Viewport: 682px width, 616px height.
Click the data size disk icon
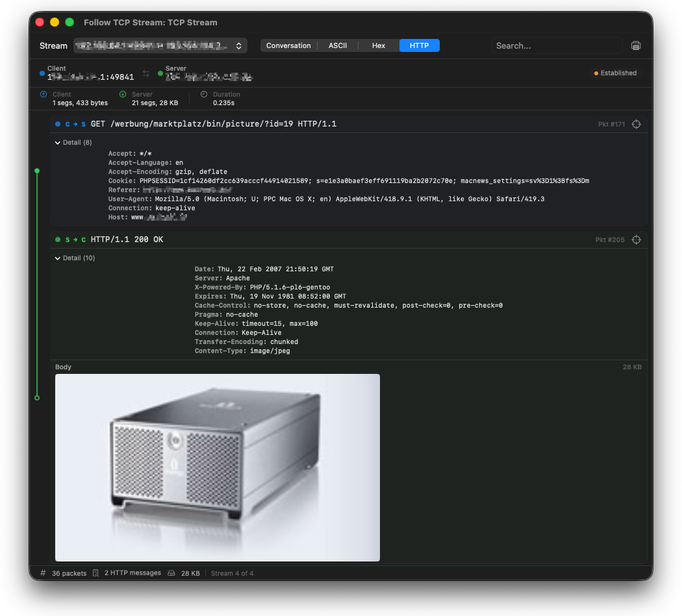171,573
